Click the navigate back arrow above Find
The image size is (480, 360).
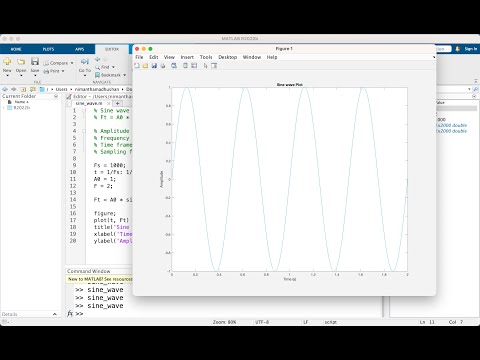click(x=97, y=59)
